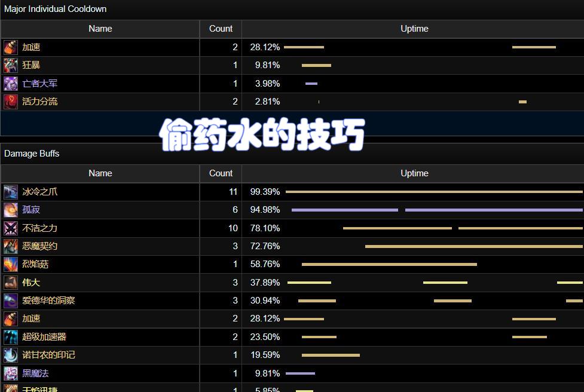
Task: Click the 冰冷之爪 buff icon
Action: (11, 192)
